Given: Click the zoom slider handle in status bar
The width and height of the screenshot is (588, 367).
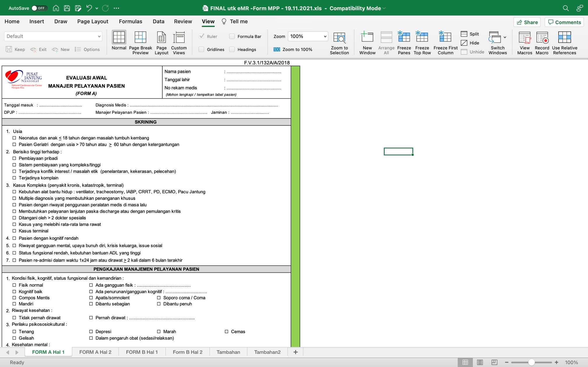Looking at the screenshot, I should (x=531, y=362).
